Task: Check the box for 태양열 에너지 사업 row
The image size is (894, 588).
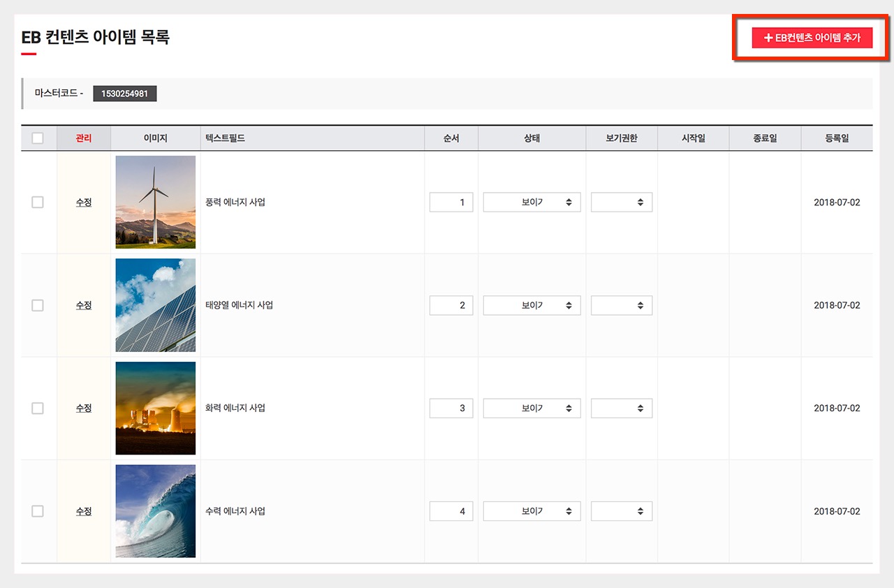Action: 38,305
